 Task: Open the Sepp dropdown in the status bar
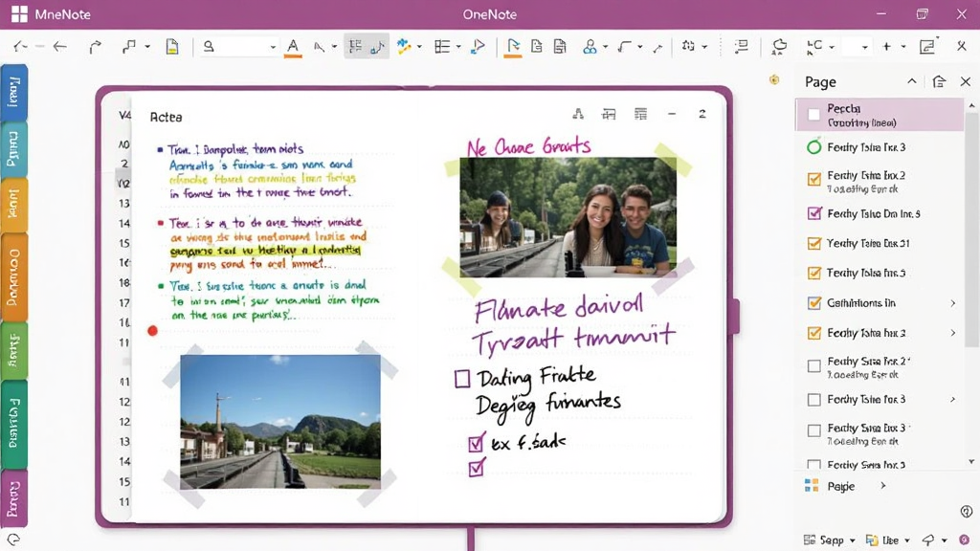(830, 540)
